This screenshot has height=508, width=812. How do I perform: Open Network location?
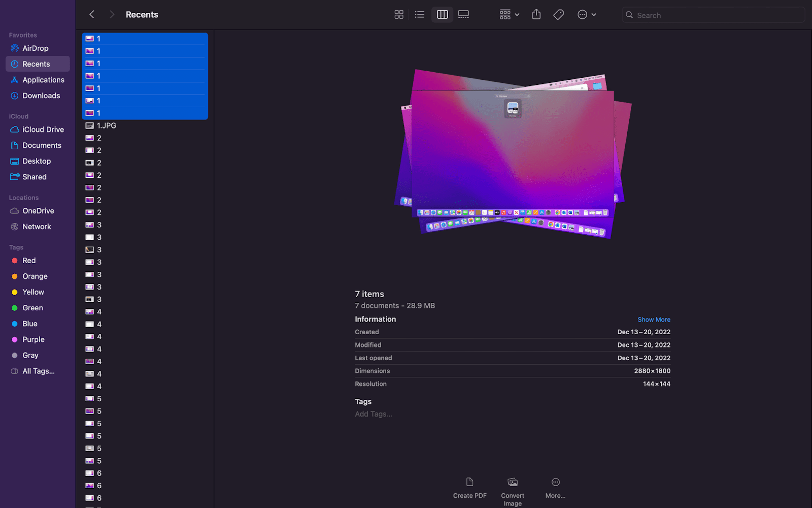click(x=38, y=227)
